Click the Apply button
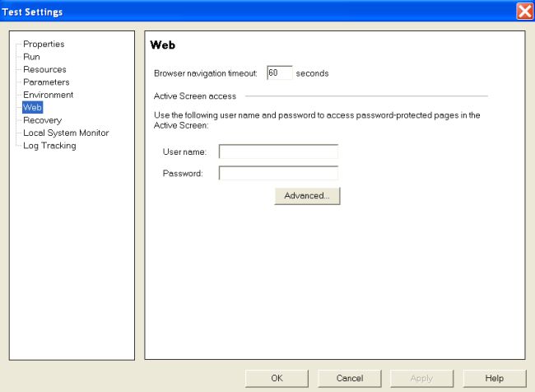 (x=422, y=377)
